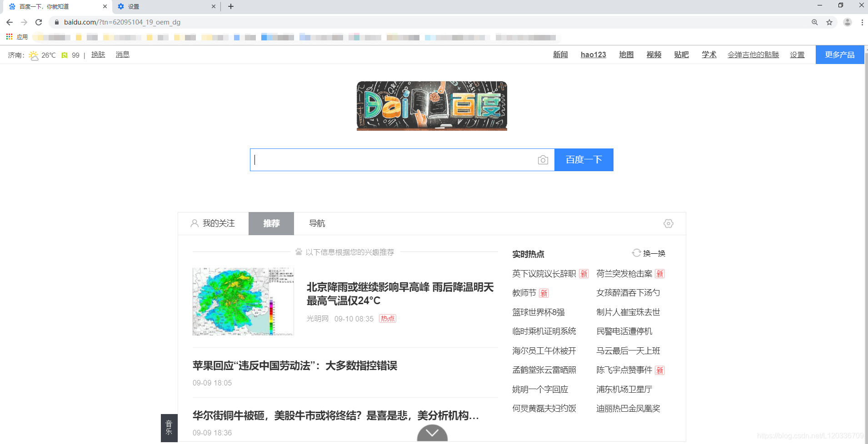Open the 视频 link
The height and width of the screenshot is (444, 868).
[654, 54]
